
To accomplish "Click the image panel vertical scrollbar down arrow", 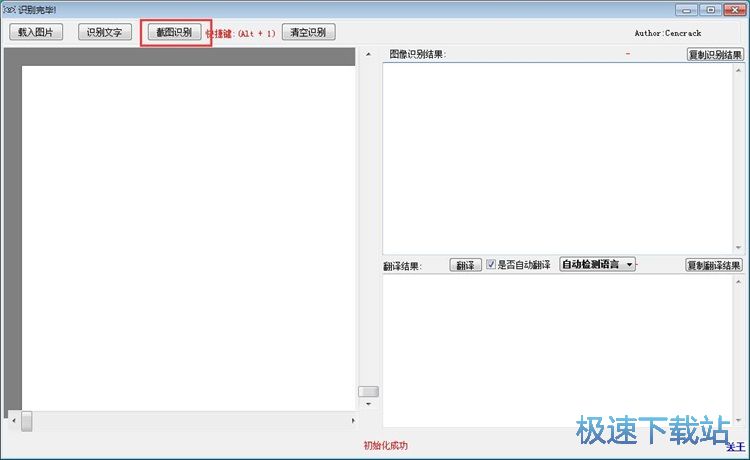I will [368, 404].
